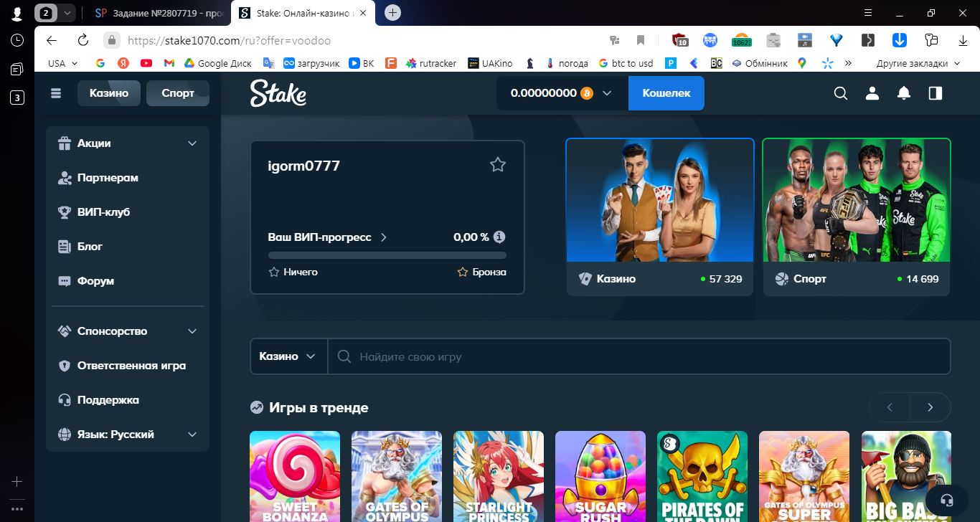Open Другие закладки folder
This screenshot has height=522, width=980.
(x=918, y=63)
